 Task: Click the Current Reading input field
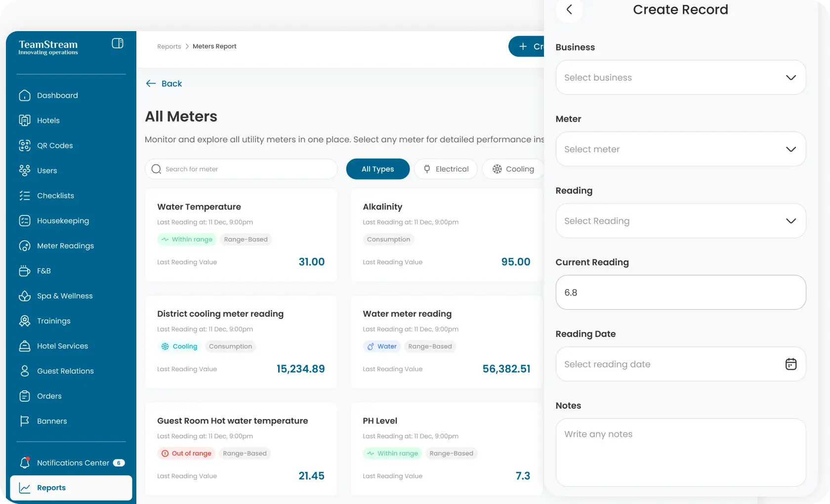coord(680,293)
